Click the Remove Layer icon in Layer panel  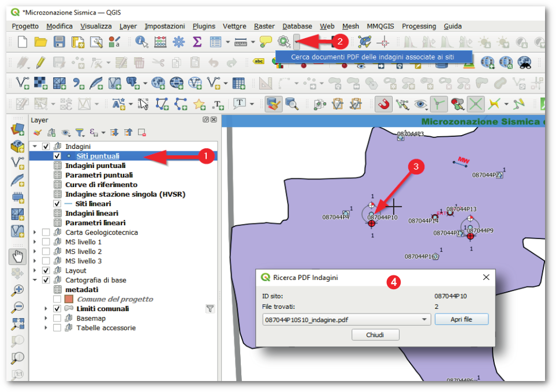pos(142,133)
